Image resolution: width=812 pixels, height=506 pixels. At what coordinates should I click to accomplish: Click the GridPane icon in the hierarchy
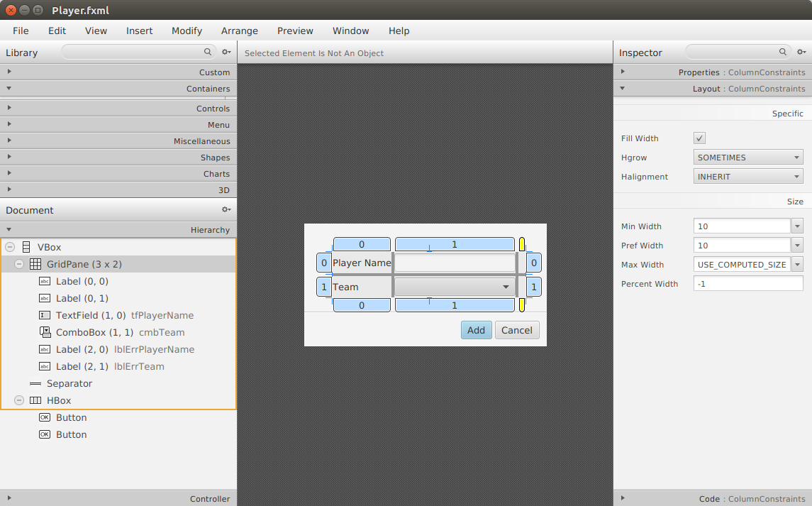(34, 263)
